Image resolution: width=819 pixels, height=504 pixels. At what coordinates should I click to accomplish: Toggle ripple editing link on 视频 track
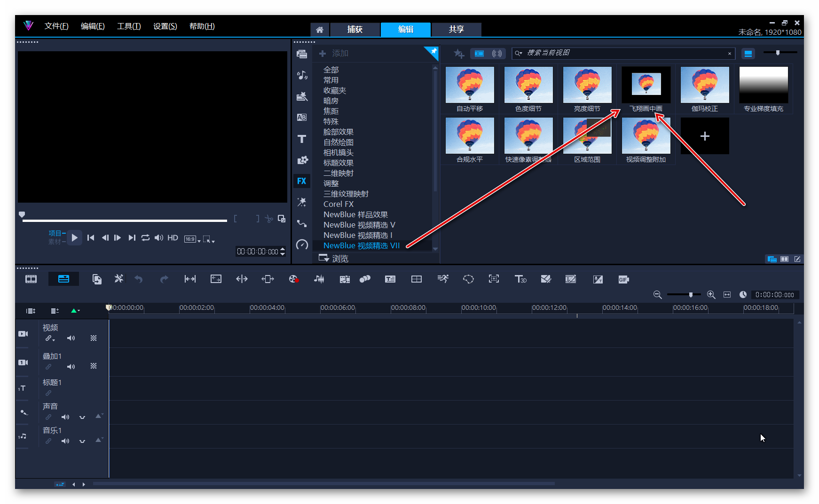49,339
